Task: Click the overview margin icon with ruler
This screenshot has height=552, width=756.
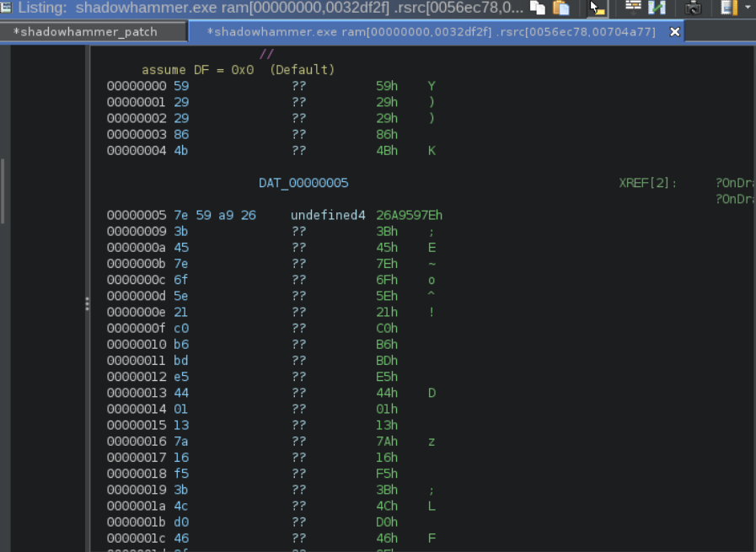Action: pyautogui.click(x=729, y=8)
